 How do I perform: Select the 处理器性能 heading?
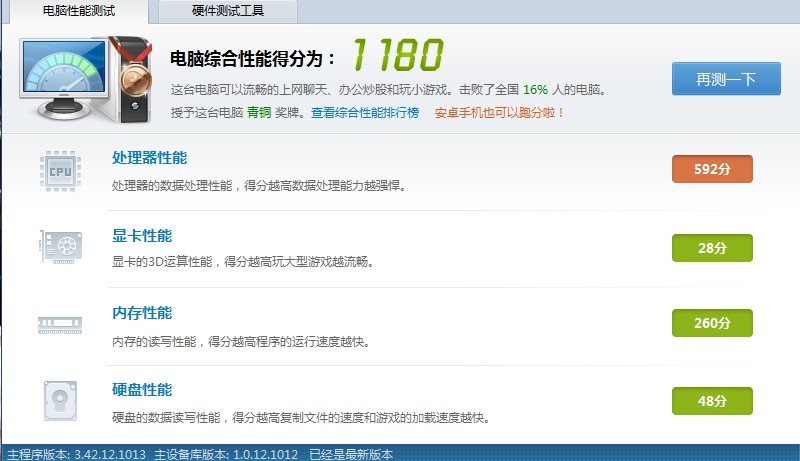coord(149,158)
